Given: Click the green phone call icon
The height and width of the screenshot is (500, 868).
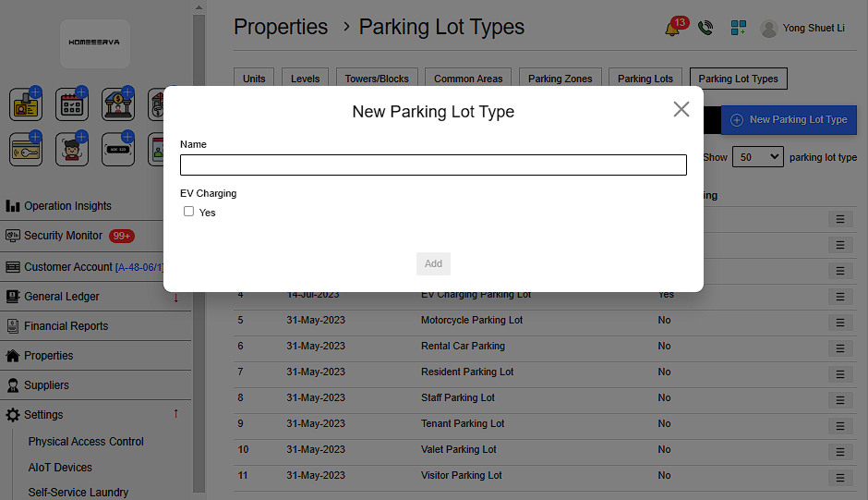Looking at the screenshot, I should 705,28.
